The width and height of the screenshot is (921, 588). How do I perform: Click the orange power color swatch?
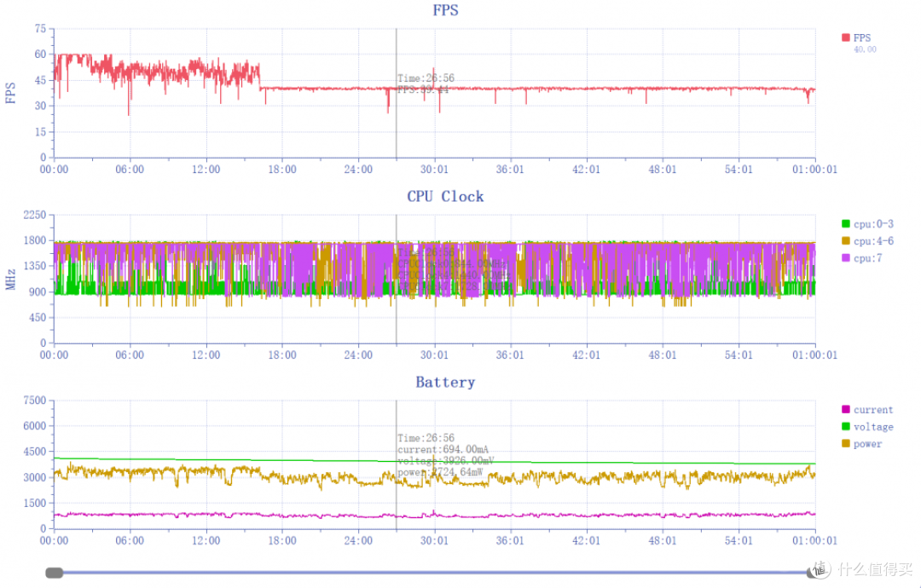point(846,443)
